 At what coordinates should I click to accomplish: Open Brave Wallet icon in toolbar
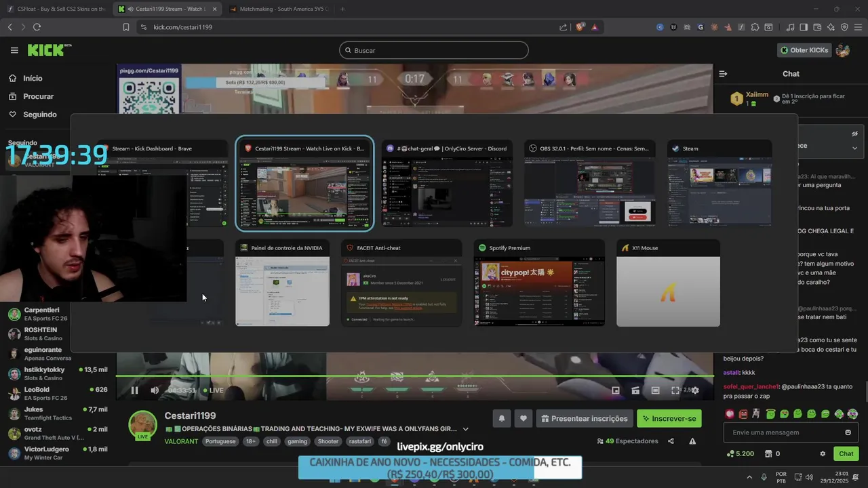tap(817, 27)
